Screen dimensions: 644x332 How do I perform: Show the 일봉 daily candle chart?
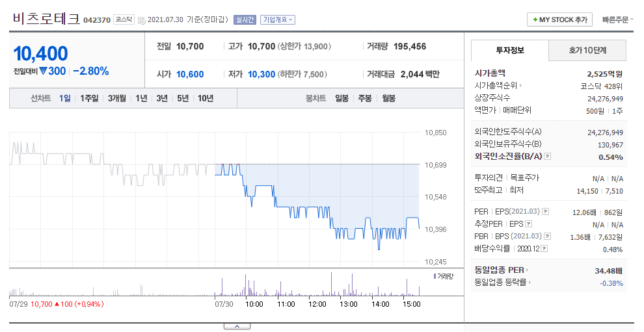coord(342,99)
